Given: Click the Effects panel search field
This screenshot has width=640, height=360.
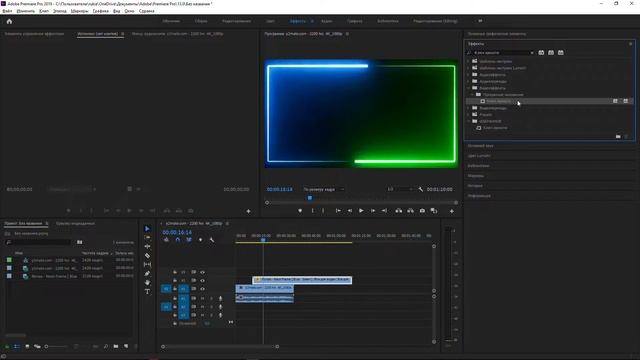Looking at the screenshot, I should click(x=500, y=53).
